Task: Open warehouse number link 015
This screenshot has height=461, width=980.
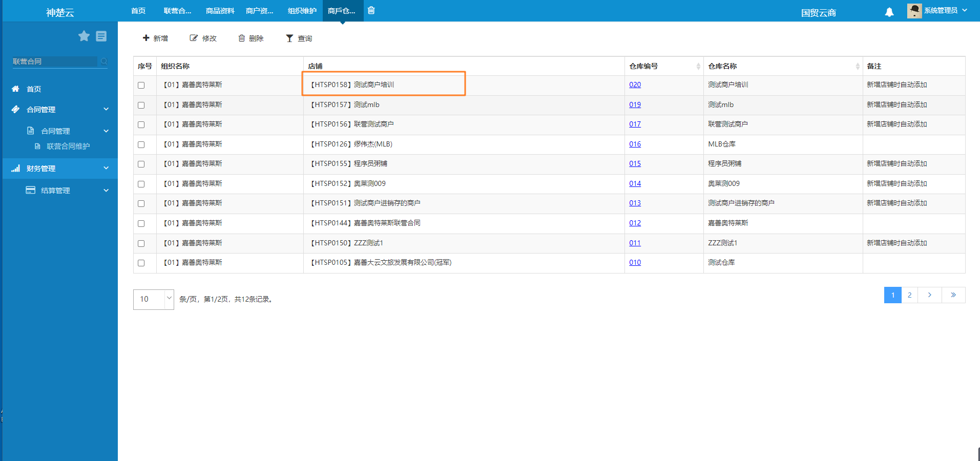Action: [x=635, y=163]
